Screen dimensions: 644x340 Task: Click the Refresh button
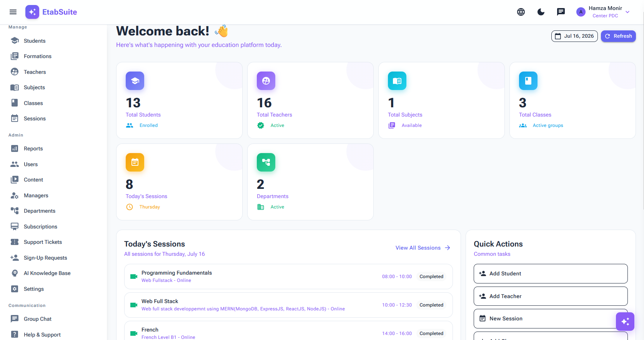pyautogui.click(x=618, y=36)
